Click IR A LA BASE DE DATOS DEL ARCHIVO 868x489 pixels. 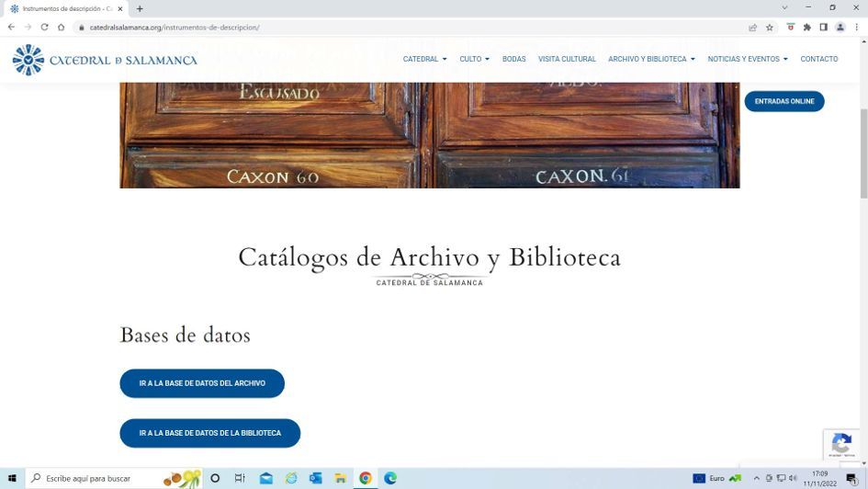point(202,383)
